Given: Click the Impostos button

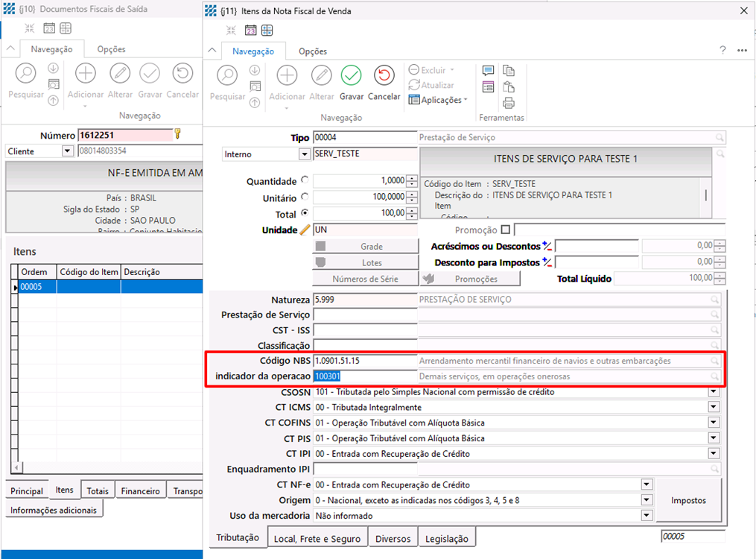Looking at the screenshot, I should (689, 500).
